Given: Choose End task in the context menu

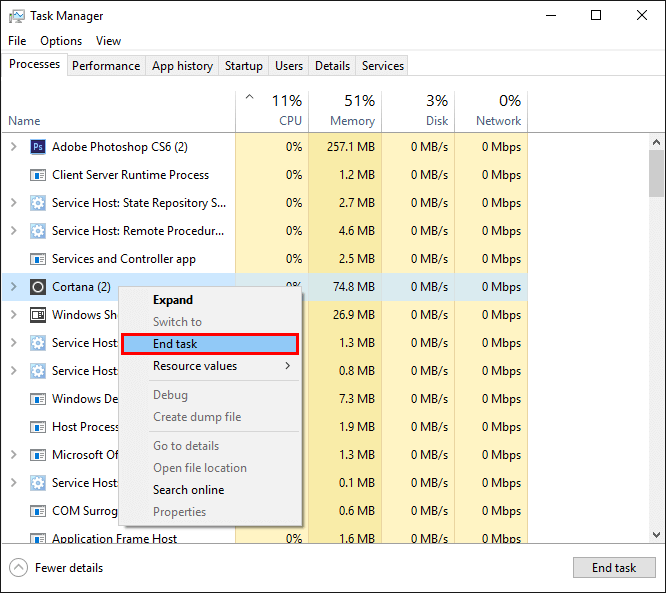Looking at the screenshot, I should coord(210,344).
